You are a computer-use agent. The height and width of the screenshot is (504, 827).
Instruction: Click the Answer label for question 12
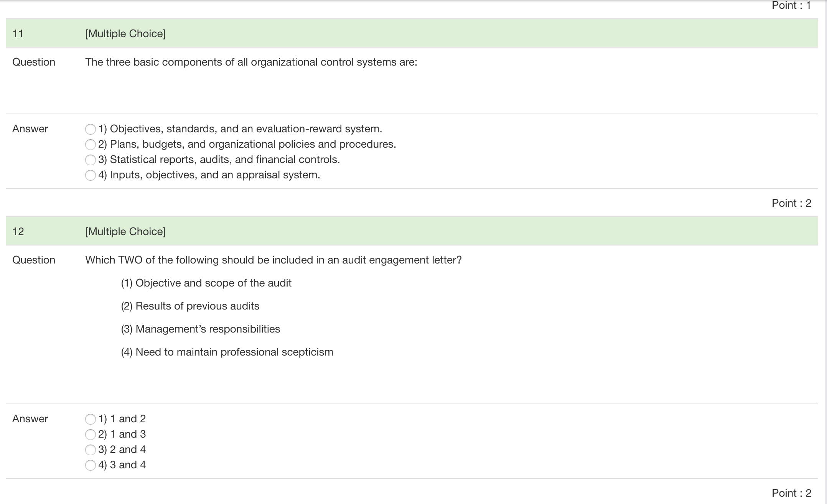(x=30, y=419)
